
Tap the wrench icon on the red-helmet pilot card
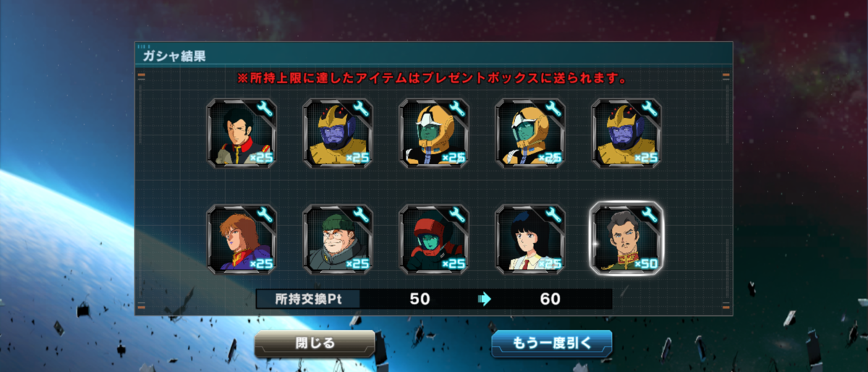click(456, 214)
